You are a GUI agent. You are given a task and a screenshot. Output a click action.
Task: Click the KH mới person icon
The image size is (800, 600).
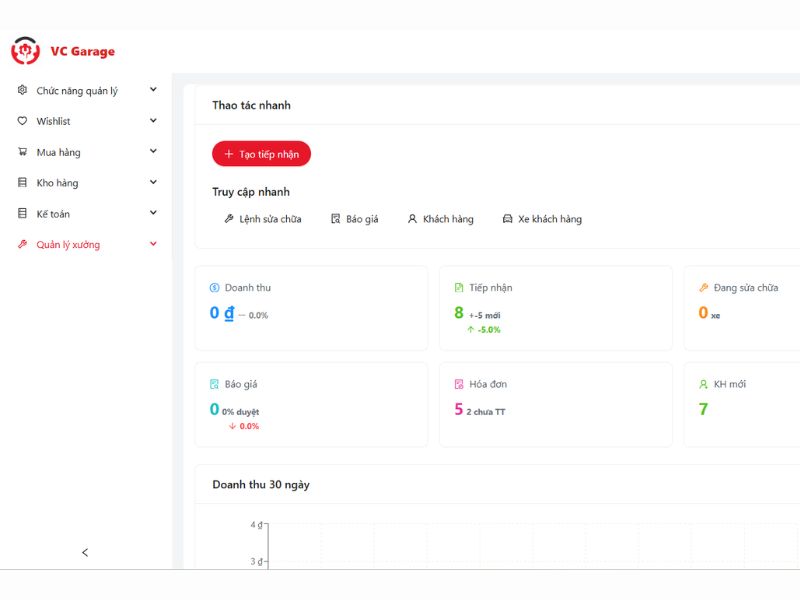pos(704,384)
